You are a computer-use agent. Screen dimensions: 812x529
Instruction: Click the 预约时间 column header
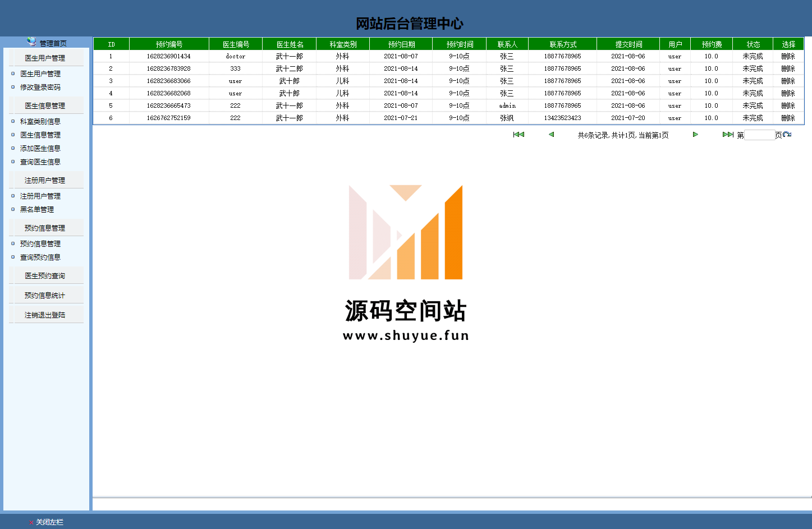(x=460, y=44)
